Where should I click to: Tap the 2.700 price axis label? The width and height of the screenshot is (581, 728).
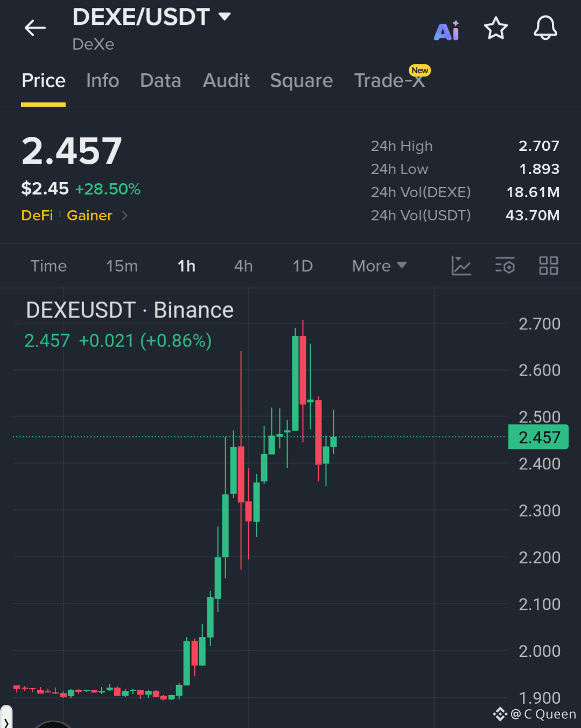(540, 324)
